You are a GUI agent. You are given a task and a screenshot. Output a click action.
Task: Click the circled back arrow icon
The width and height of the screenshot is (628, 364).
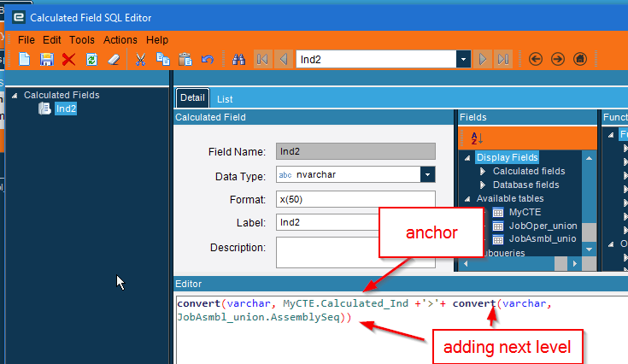coord(536,59)
